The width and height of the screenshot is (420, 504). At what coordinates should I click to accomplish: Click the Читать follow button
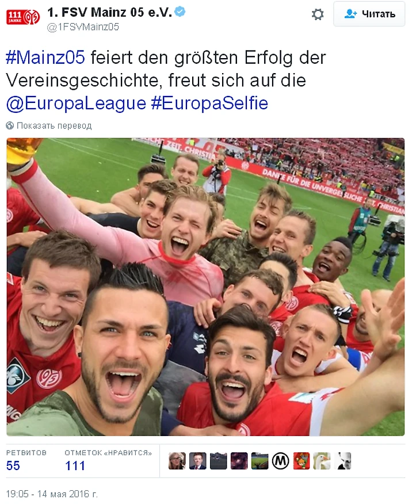[369, 14]
